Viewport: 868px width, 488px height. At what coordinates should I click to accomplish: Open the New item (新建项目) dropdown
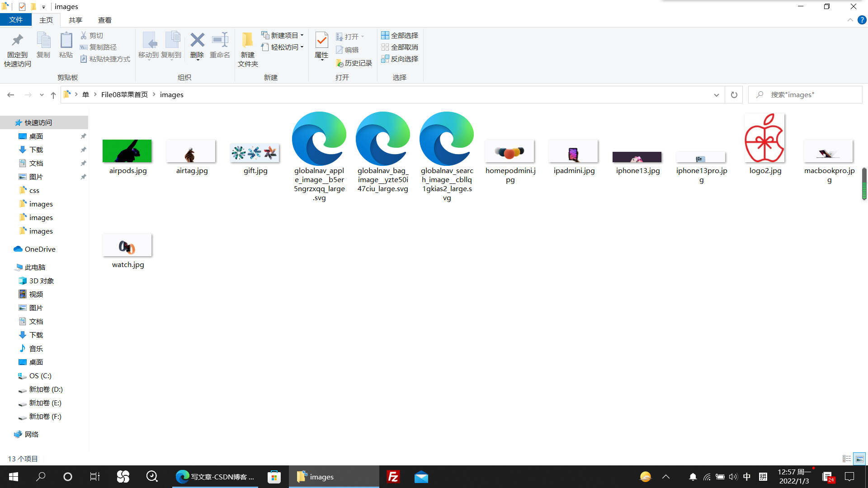pos(283,35)
